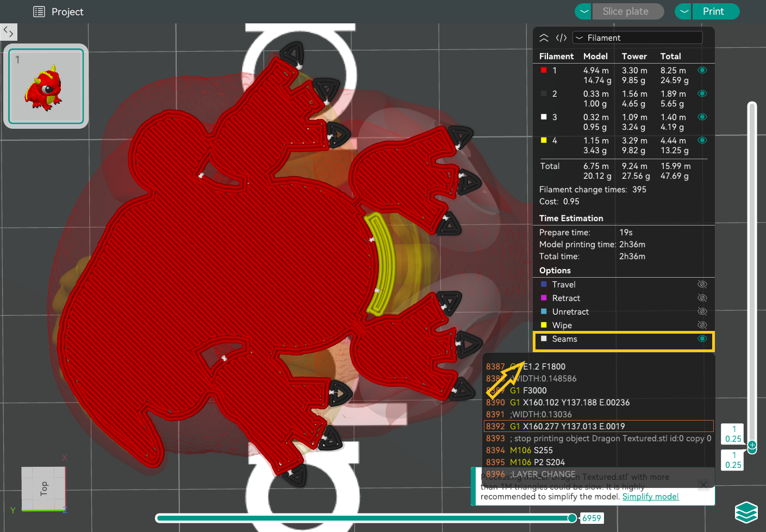Show Retract points using its eye toggle

point(702,298)
